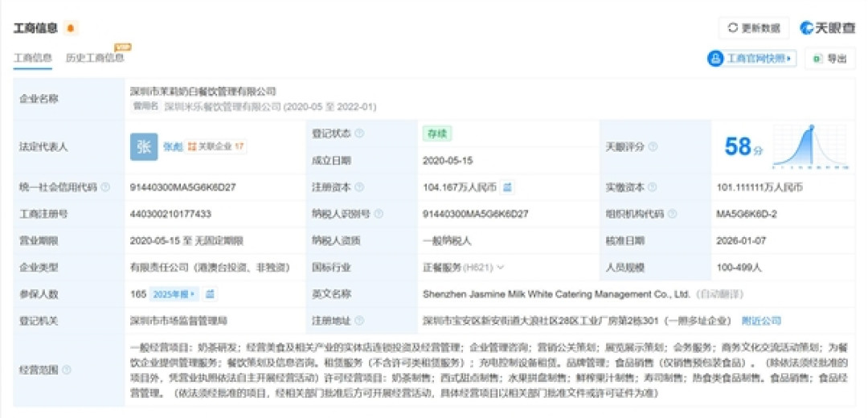Click help icon next to 纳税人识别号
The image size is (868, 418).
pos(379,214)
